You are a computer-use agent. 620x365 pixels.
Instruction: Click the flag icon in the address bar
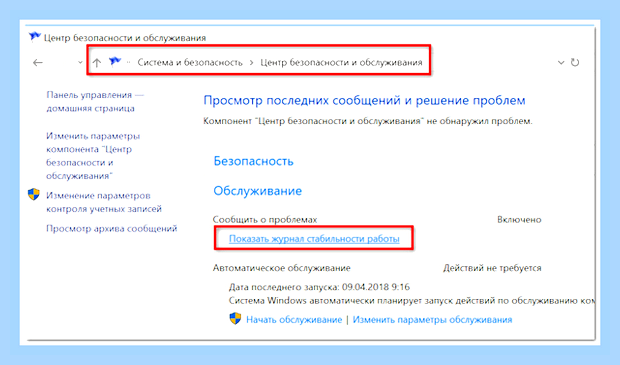click(115, 62)
